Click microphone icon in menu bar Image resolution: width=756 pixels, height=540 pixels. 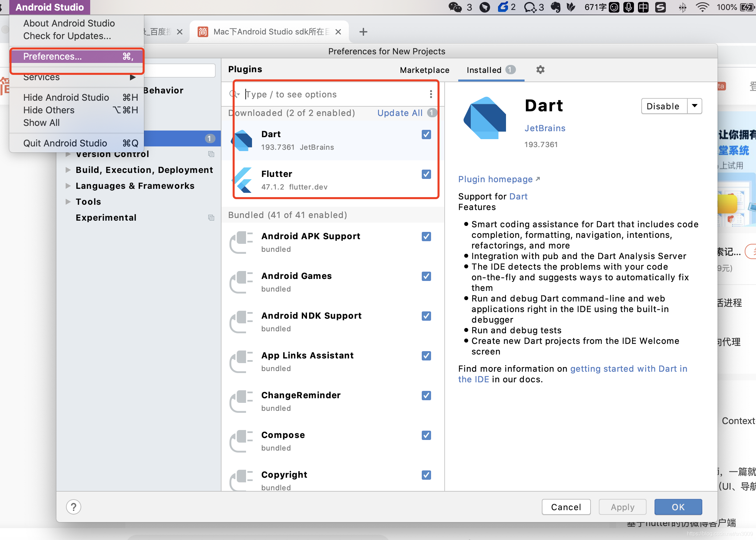pos(629,7)
